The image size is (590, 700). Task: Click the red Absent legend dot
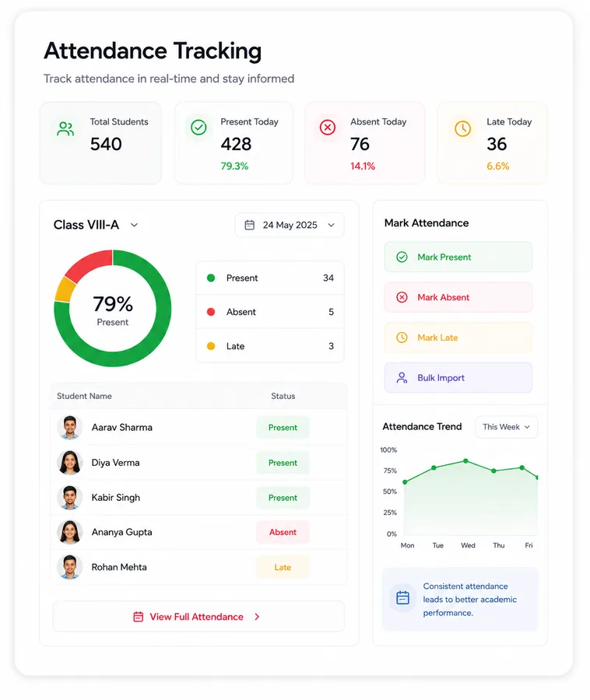211,312
